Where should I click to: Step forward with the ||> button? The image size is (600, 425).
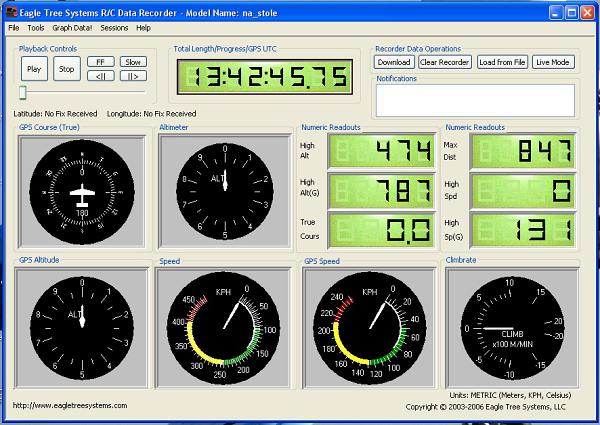133,76
